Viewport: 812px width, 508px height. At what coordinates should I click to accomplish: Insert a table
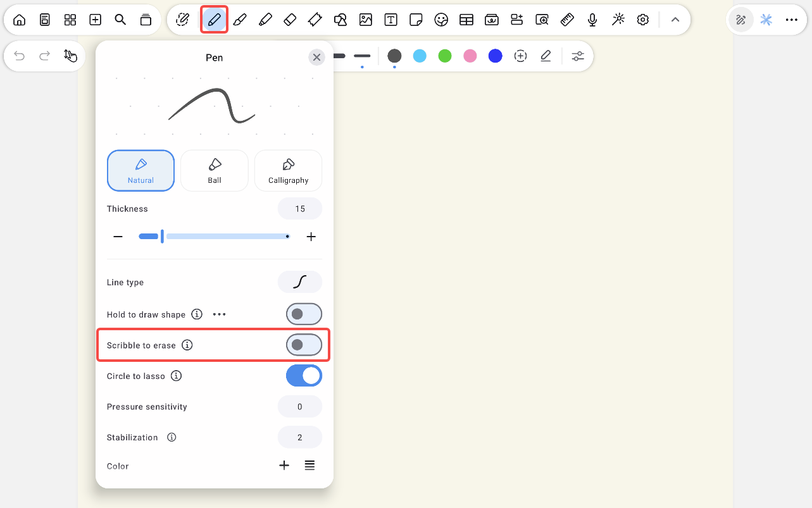pos(466,20)
